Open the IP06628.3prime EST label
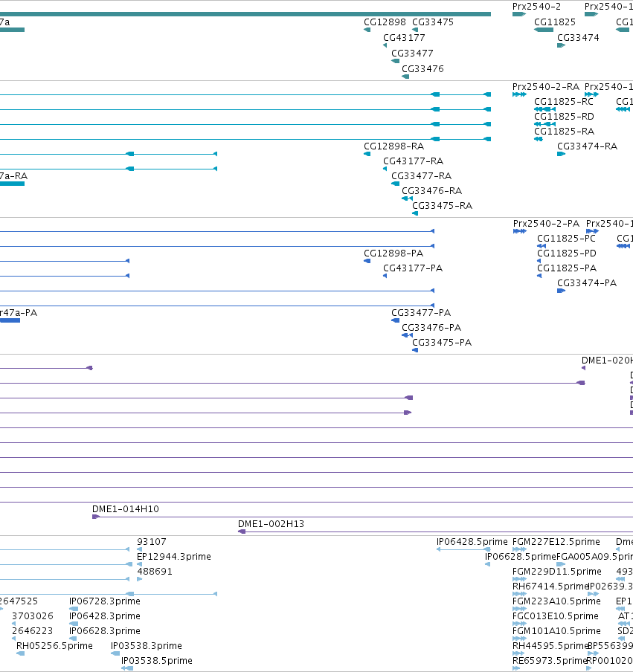The width and height of the screenshot is (633, 672). tap(105, 631)
